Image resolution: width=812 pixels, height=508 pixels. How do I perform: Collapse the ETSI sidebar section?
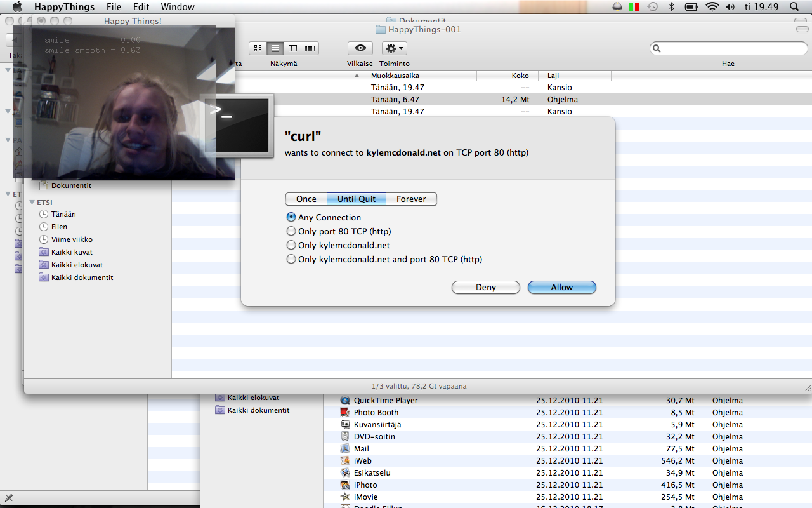coord(32,203)
